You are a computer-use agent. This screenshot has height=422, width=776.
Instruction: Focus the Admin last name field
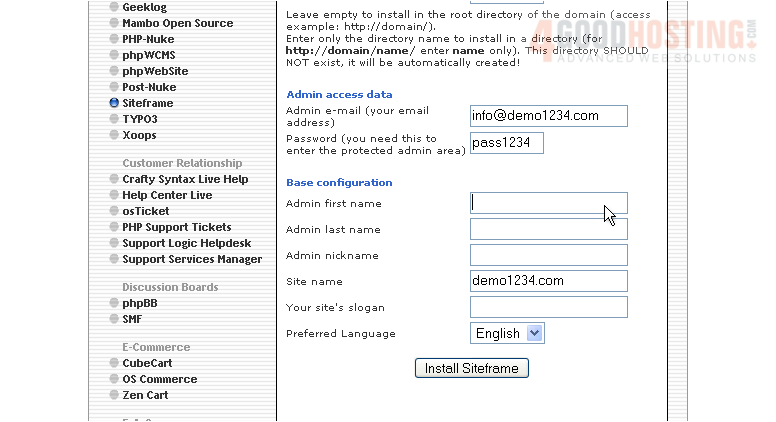(x=548, y=229)
